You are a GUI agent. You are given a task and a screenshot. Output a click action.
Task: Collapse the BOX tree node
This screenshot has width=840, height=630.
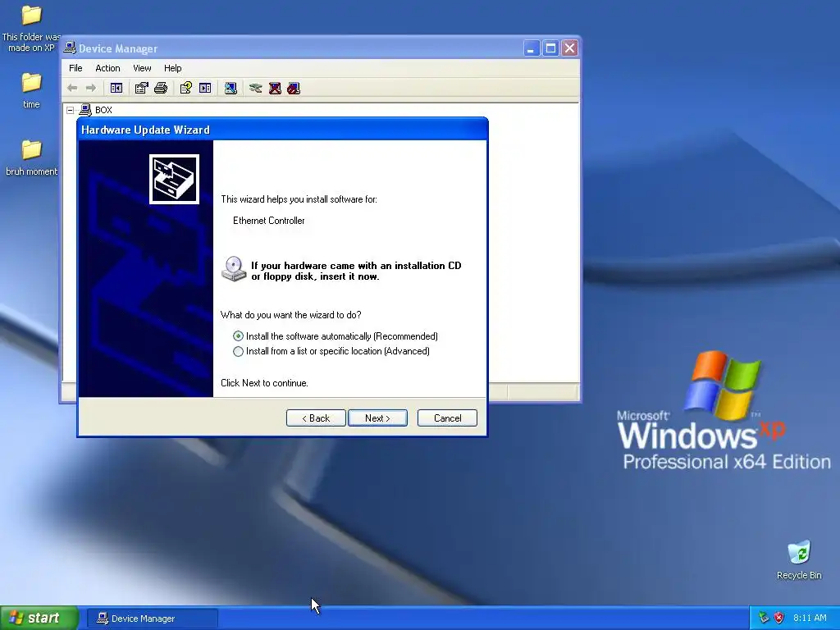71,110
